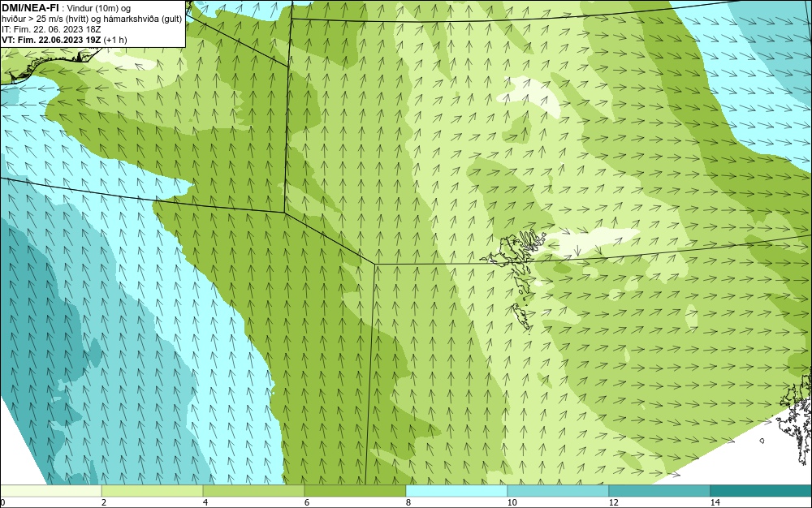Click the legend scale label 14
Screen dimensions: 812x508
point(715,503)
